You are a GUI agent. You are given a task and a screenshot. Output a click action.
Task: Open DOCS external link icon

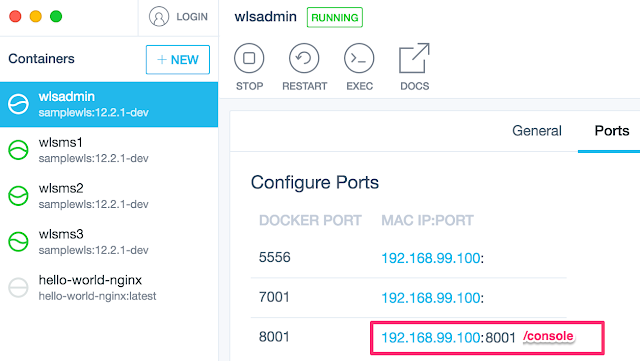tap(414, 58)
